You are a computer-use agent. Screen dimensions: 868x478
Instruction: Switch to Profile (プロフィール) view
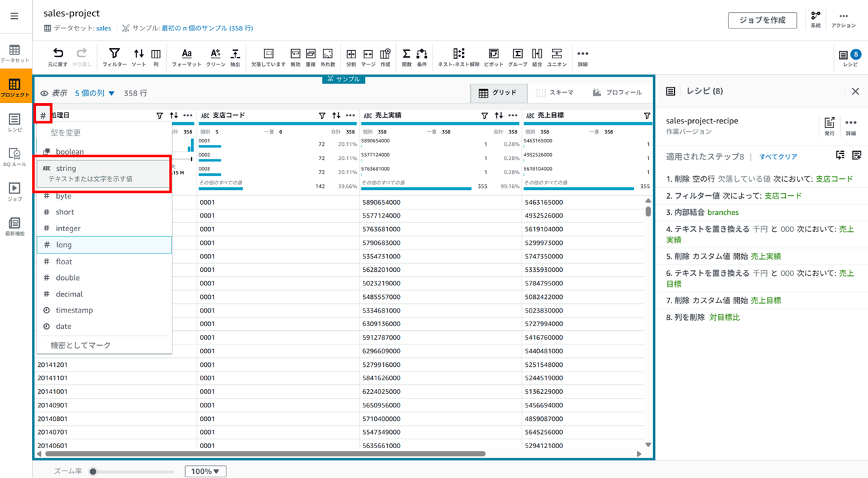tap(617, 93)
